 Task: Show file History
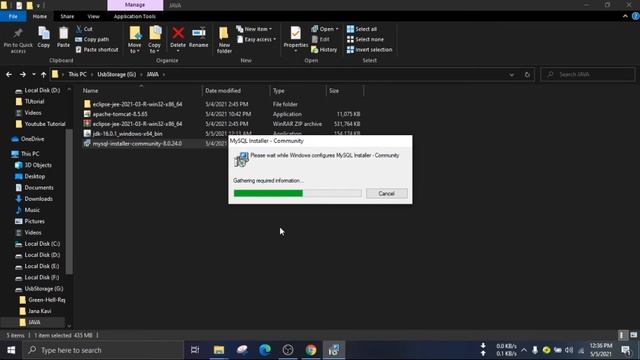324,49
